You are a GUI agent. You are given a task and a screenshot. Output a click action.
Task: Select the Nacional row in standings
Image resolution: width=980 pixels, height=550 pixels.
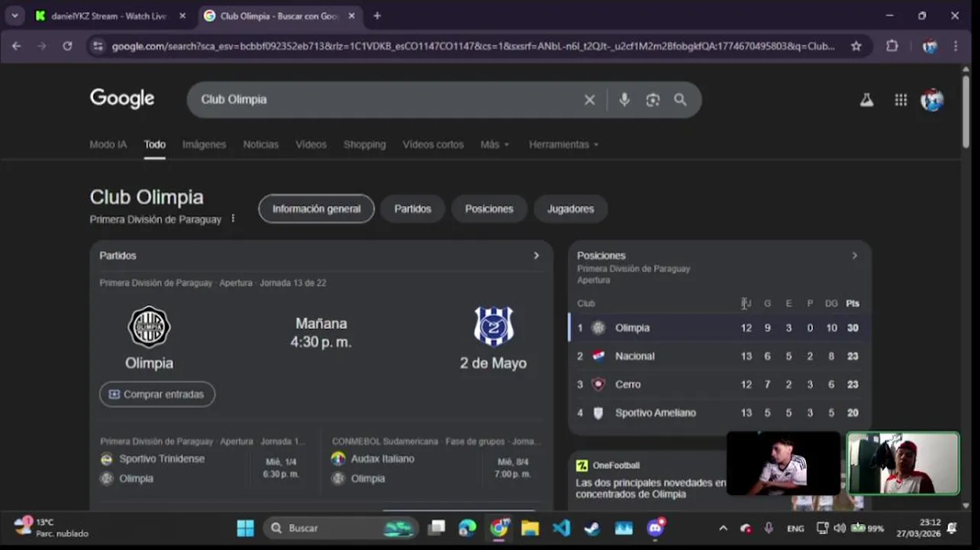pos(720,356)
